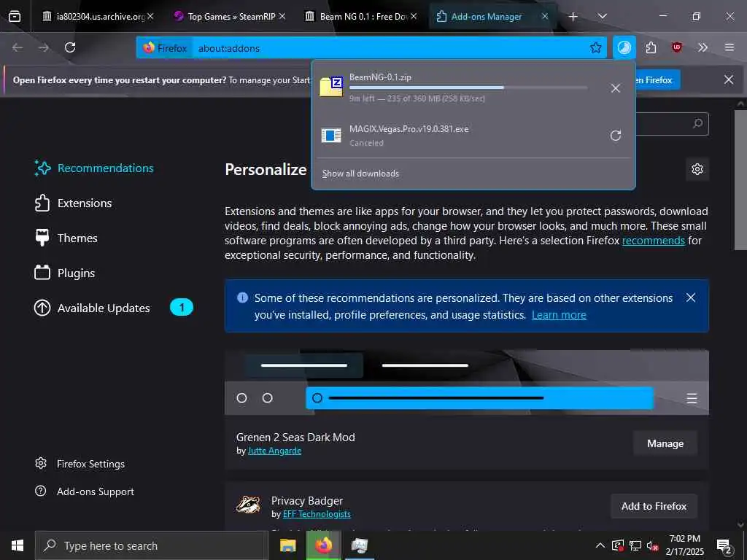Follow the recommends link
This screenshot has width=747, height=560.
(x=653, y=241)
